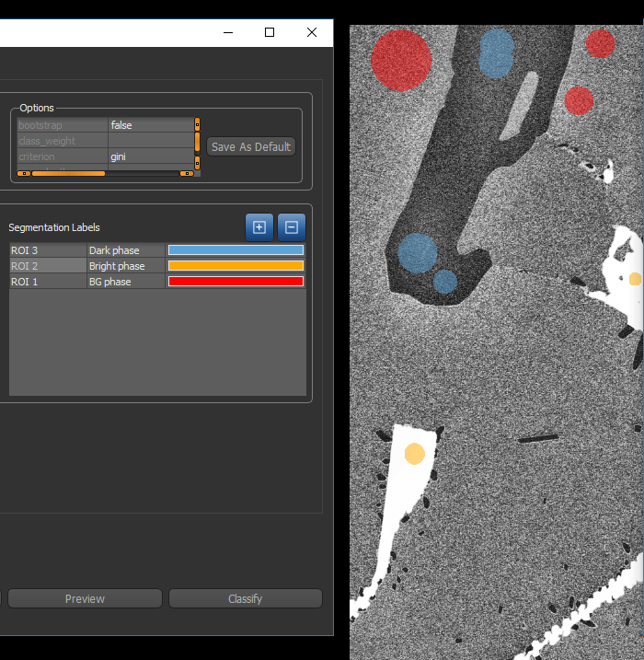Edit the bootstrap value field
Viewport: 644px width, 660px height.
click(149, 125)
